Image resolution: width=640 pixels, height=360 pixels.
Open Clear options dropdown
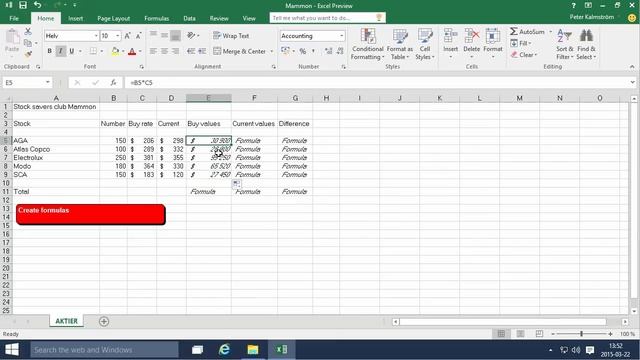(524, 55)
